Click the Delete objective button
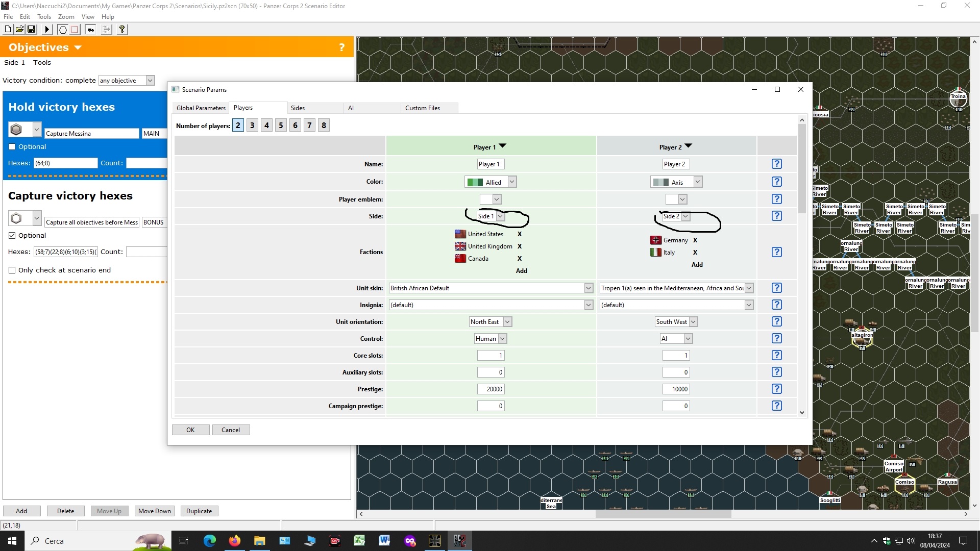Viewport: 980px width, 551px height. pos(65,511)
